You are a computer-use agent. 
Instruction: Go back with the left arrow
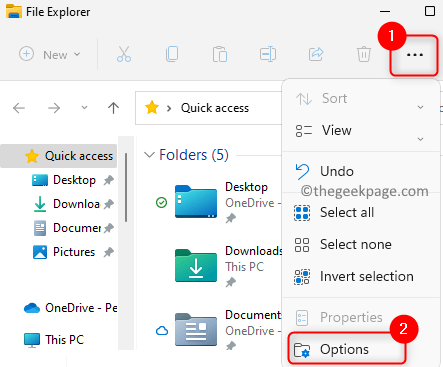click(x=19, y=108)
